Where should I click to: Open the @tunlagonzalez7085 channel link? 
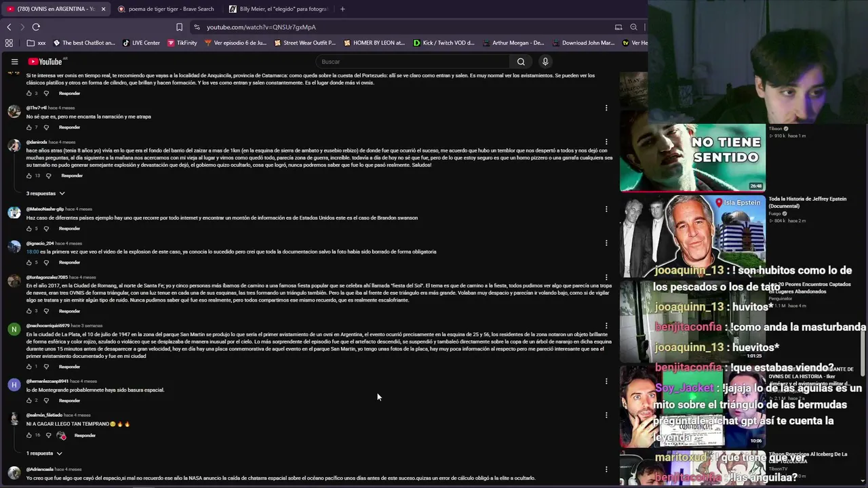point(47,277)
